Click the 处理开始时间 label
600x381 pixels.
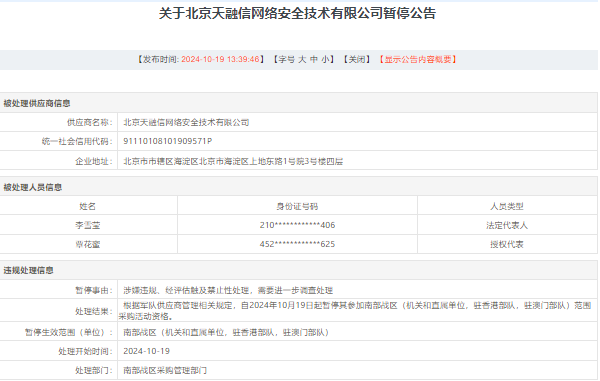coord(86,351)
